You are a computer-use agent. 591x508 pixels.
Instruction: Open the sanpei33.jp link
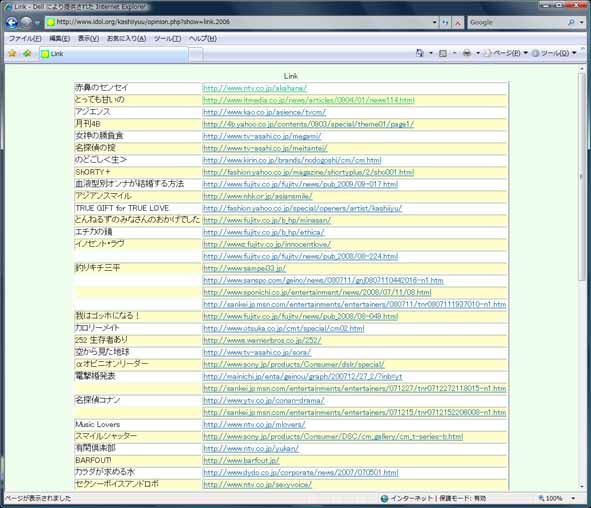tap(244, 269)
